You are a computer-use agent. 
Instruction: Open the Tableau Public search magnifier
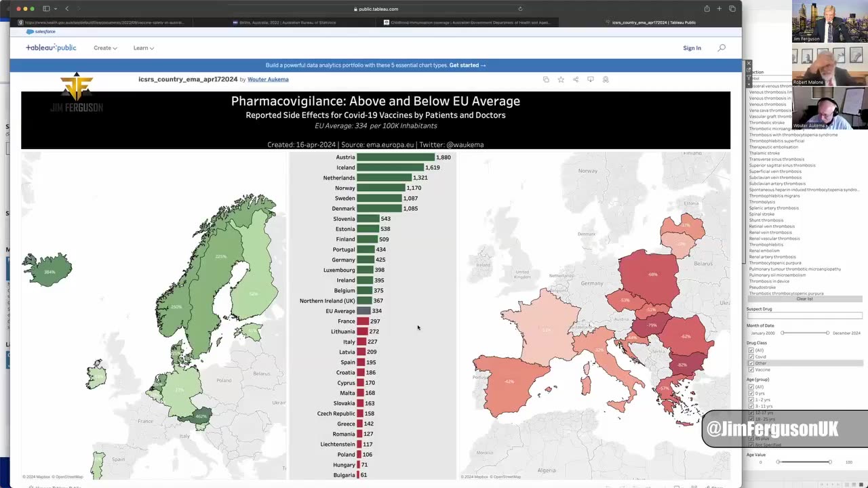722,48
